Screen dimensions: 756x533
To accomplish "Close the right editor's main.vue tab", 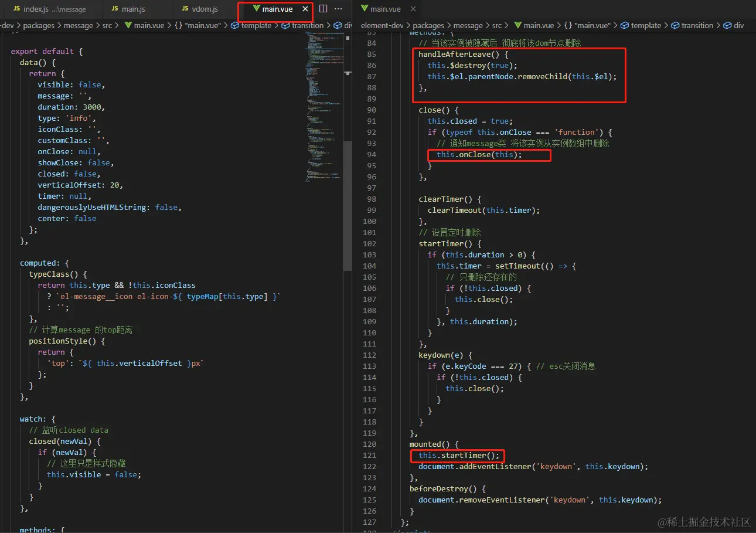I will 413,9.
